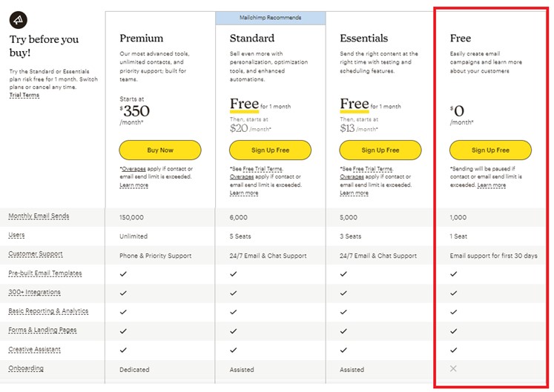This screenshot has height=392, width=554.
Task: Click the Onboarding X icon in Free column
Action: [454, 368]
